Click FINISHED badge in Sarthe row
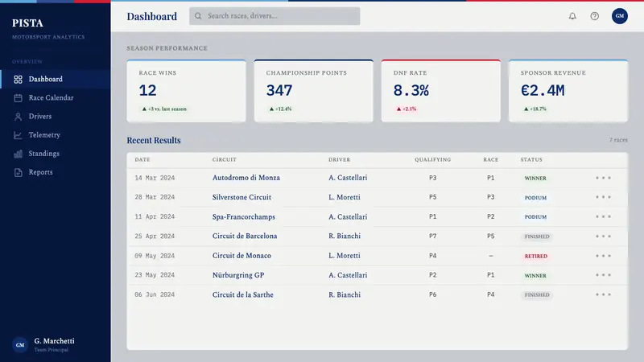Screen dimensions: 644x362 [537, 295]
